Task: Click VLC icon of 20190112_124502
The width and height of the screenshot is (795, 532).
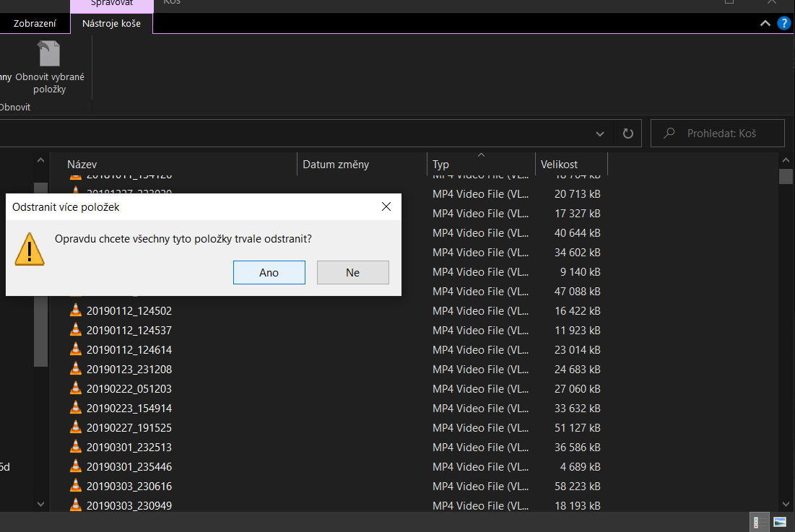Action: pos(76,310)
